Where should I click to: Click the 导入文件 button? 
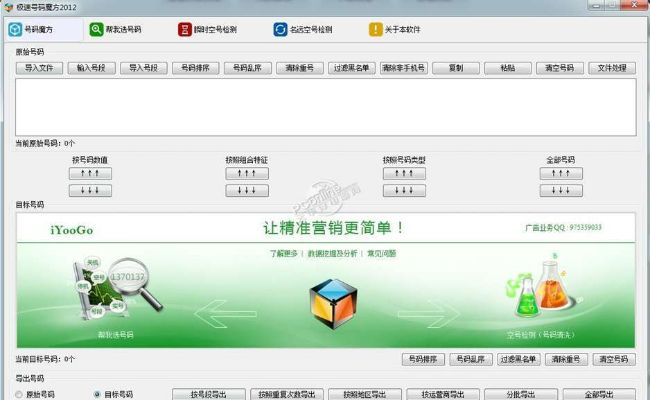(x=39, y=68)
